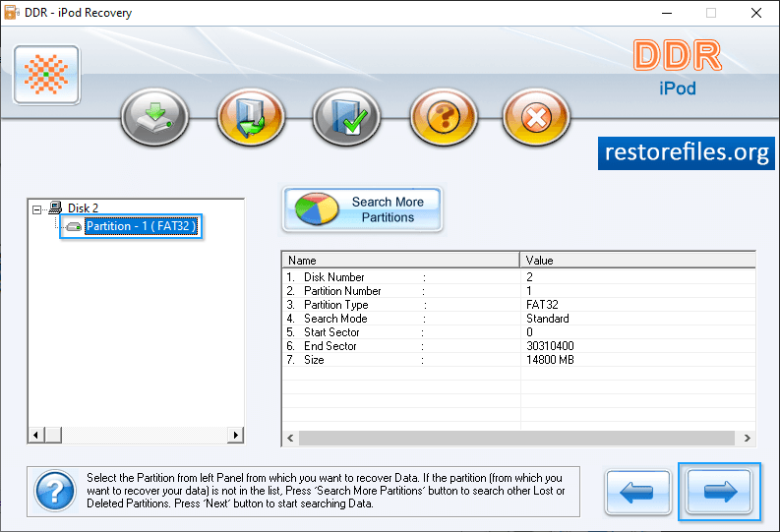Click the partition drive icon in tree

[74, 227]
